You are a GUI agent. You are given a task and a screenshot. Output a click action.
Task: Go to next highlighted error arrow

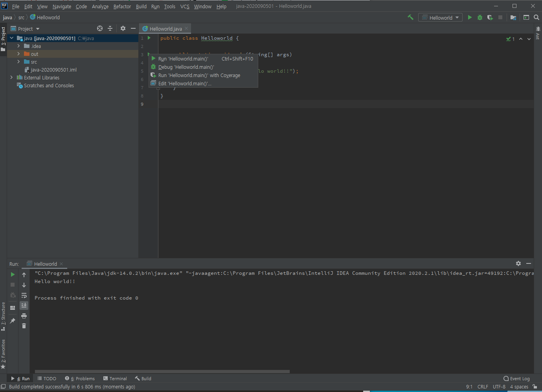coord(529,39)
